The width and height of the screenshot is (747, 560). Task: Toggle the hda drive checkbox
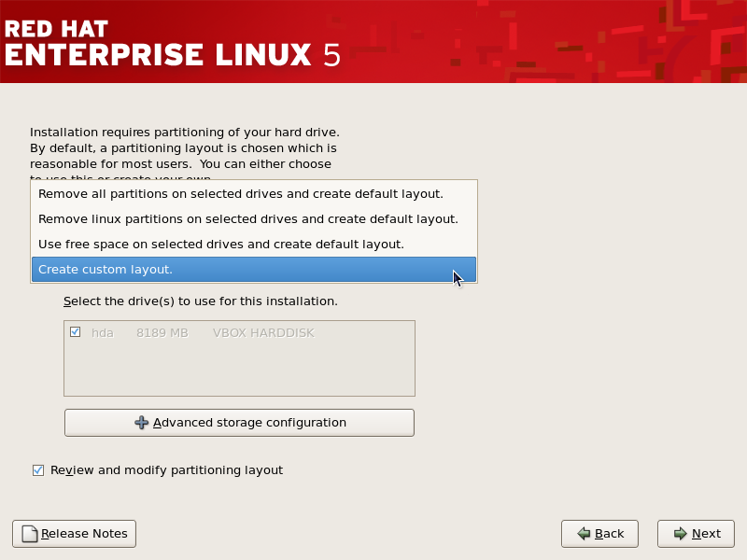76,332
